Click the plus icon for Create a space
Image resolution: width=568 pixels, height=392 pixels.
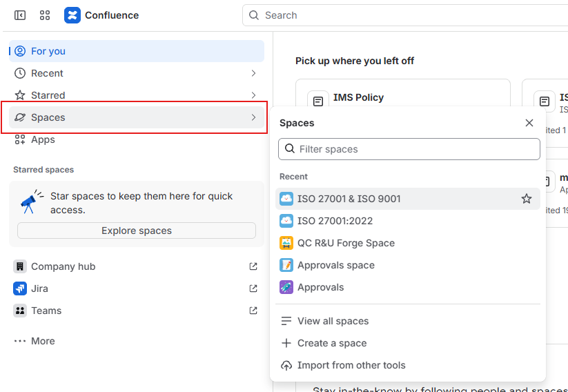286,343
